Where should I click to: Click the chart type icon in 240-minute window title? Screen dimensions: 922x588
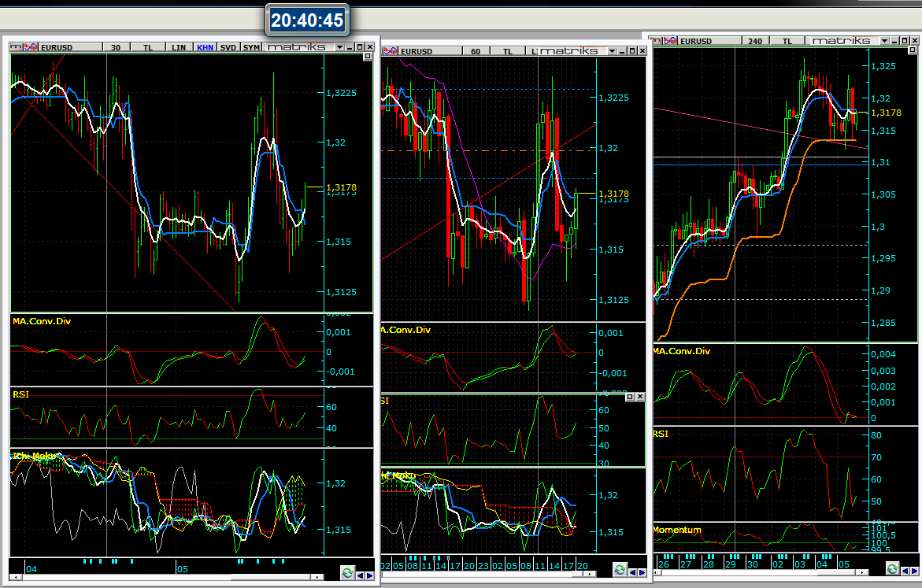(672, 40)
